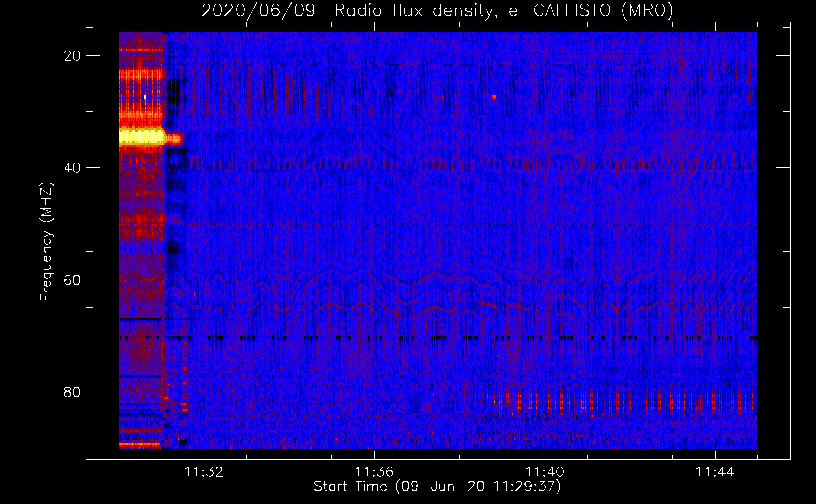Click the 11:32 time tick label
816x504 pixels.
204,472
